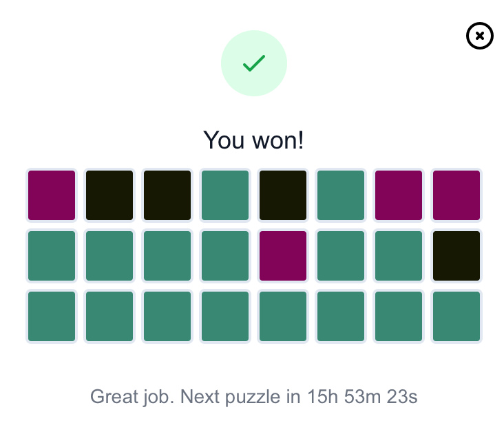
Task: Select the first teal tile in middle row
Action: pos(52,256)
